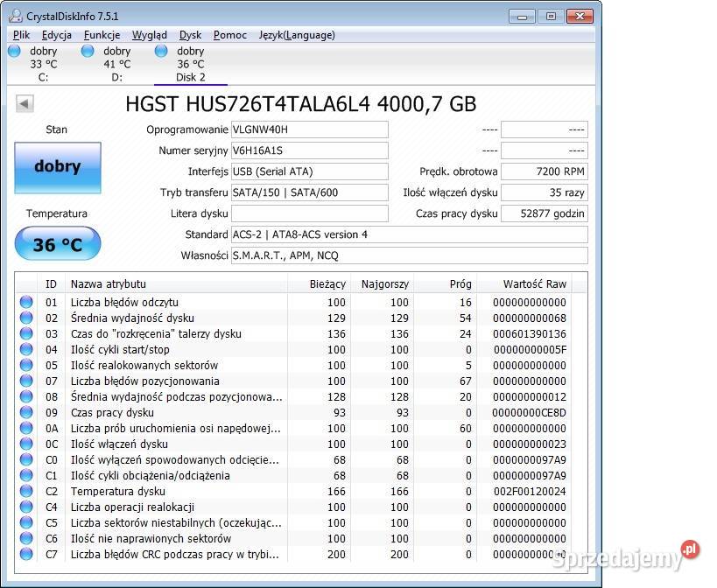Click the Próg column header
This screenshot has height=588, width=717.
[446, 283]
